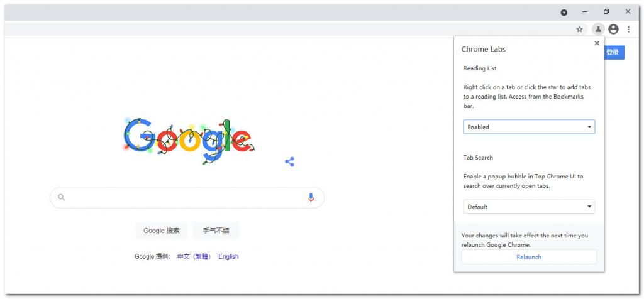Click the Chrome Labs heading text

[x=484, y=49]
